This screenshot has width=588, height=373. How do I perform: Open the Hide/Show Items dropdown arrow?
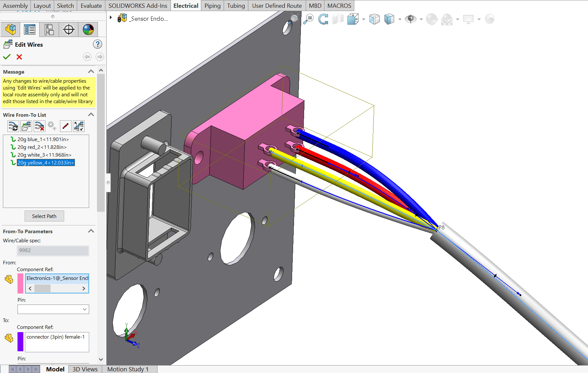point(421,19)
